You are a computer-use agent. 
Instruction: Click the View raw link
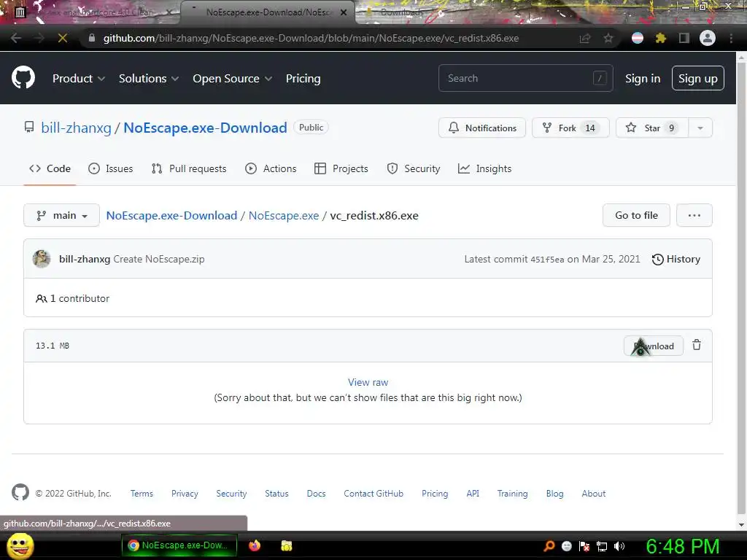[x=368, y=382]
